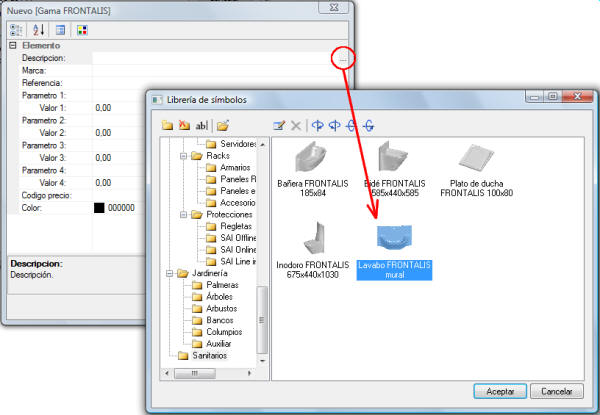The image size is (600, 415).
Task: Click the Valor 3 field showing 0,00
Action: coord(119,158)
